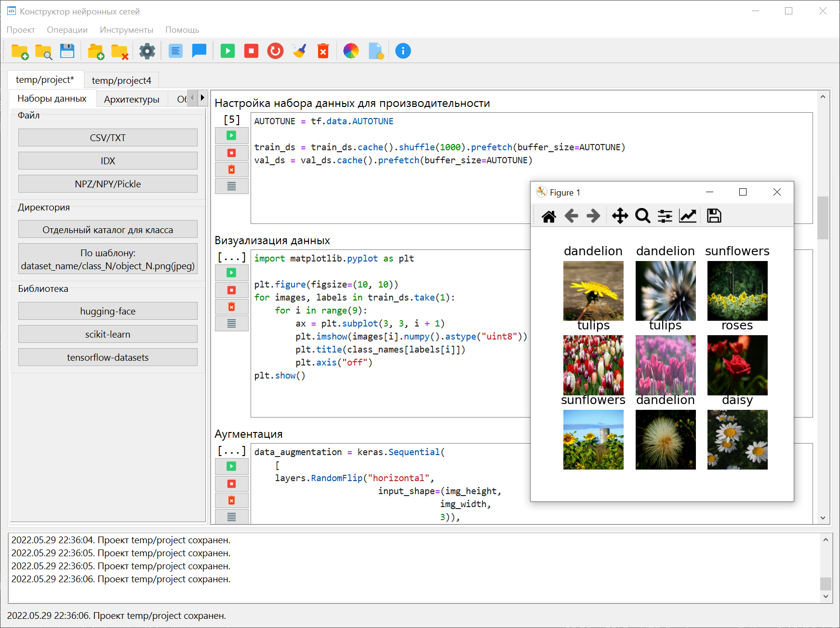The image size is (840, 628).
Task: Run the 'Аугментация' cell
Action: pyautogui.click(x=231, y=467)
